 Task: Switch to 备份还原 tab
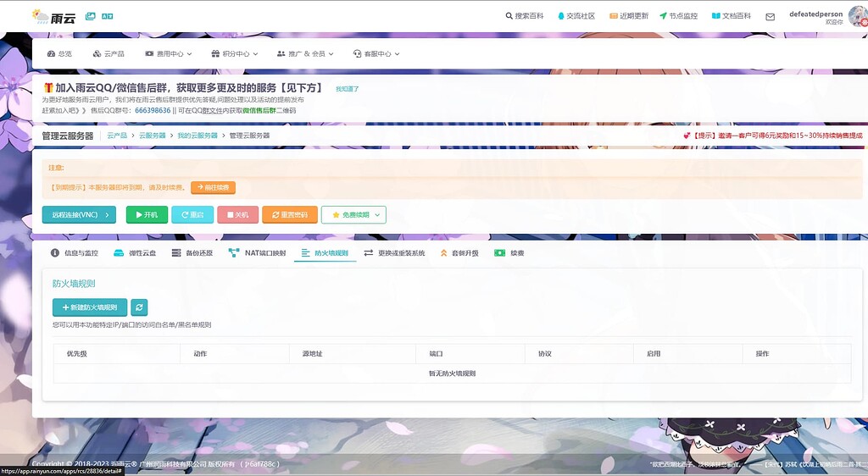pyautogui.click(x=192, y=253)
